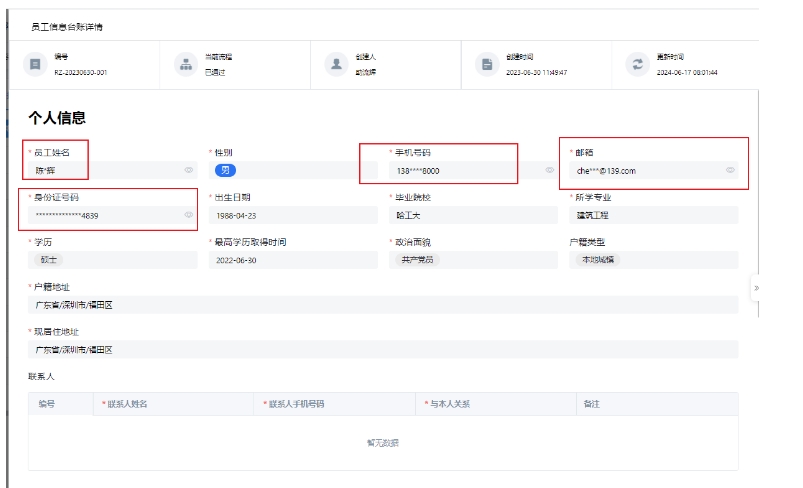Screen dimensions: 803x488
Task: Click the 毕业院校 field showing 哈工大
Action: 472,215
